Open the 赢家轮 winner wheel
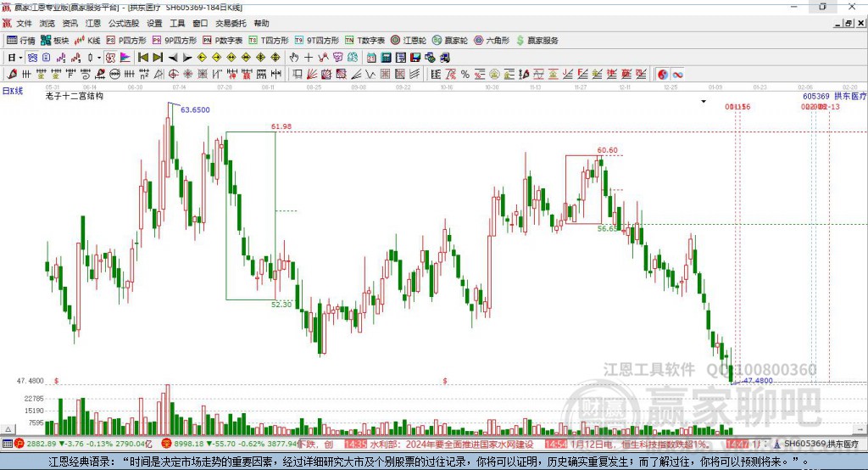Screen dimensions: 868x470 450,41
